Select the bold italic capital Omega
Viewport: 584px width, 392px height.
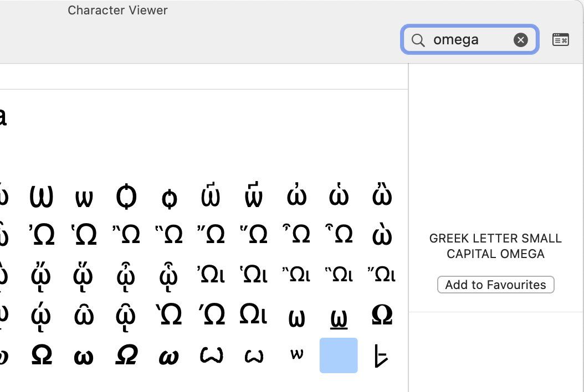pos(126,355)
